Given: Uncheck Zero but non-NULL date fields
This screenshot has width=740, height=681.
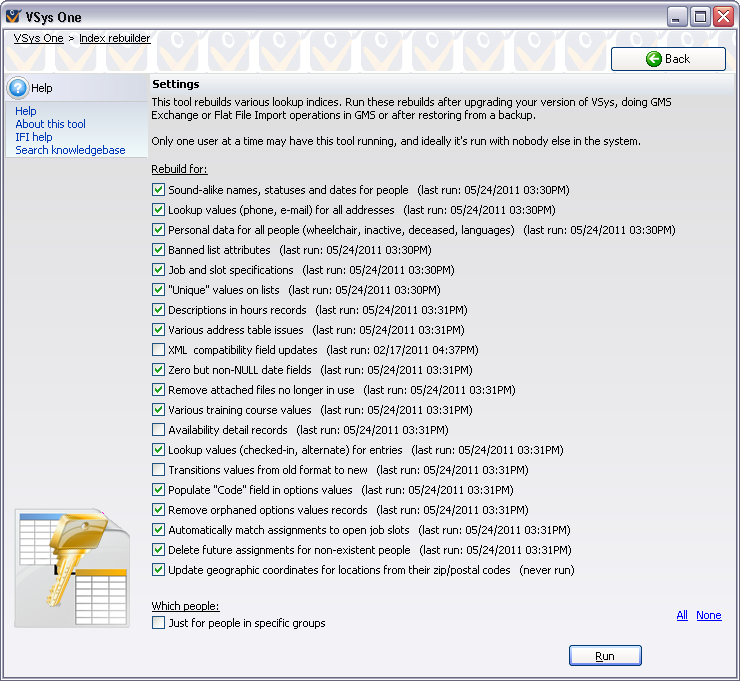Looking at the screenshot, I should (x=158, y=370).
